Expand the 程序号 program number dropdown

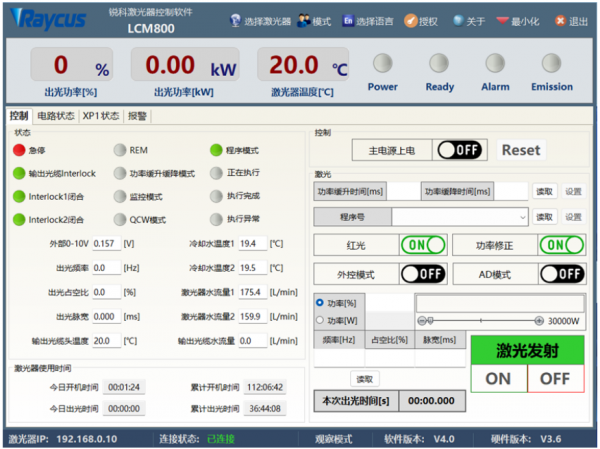point(522,217)
